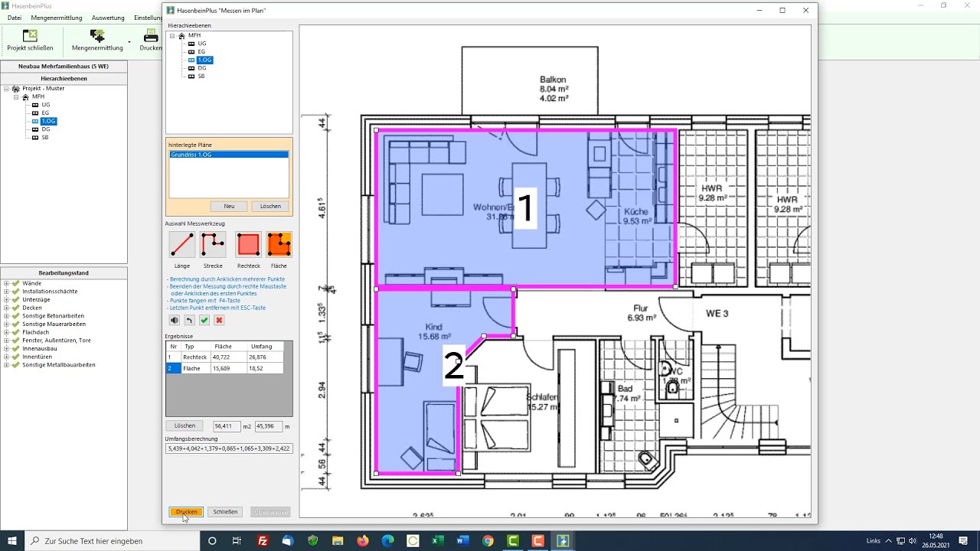Click the Drucken button in the dialog

point(186,512)
